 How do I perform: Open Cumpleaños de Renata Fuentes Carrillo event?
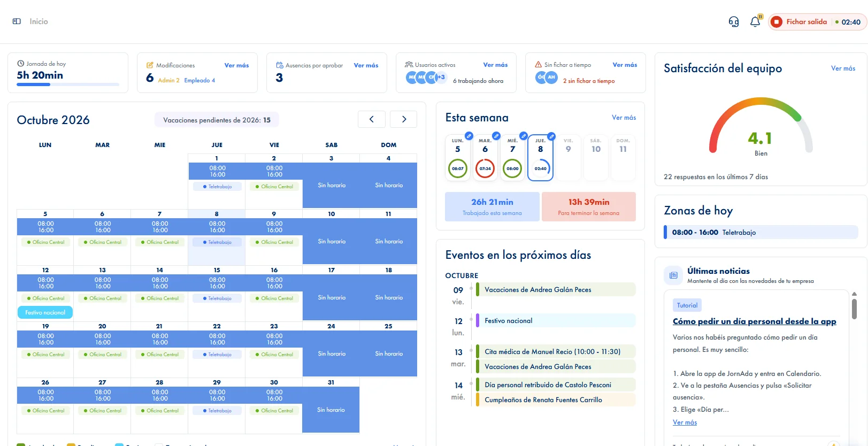click(556, 399)
